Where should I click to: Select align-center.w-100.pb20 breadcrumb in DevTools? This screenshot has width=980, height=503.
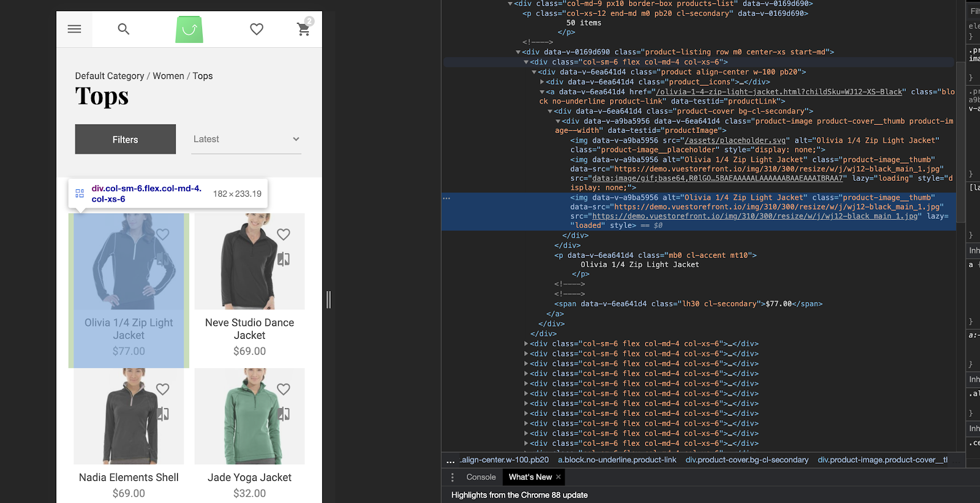click(x=505, y=460)
